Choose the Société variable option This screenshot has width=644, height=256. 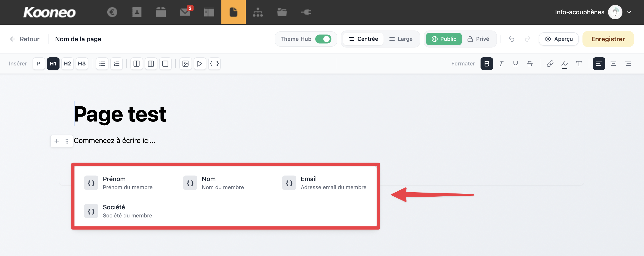(x=118, y=211)
